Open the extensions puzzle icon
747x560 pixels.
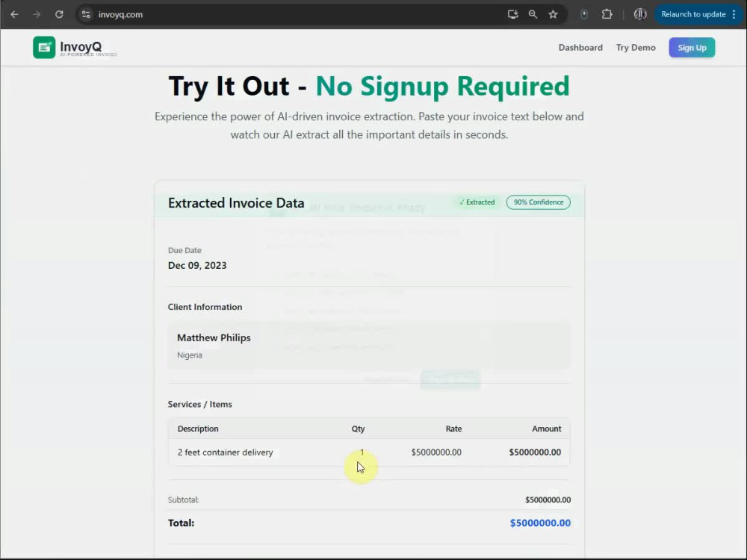(607, 14)
